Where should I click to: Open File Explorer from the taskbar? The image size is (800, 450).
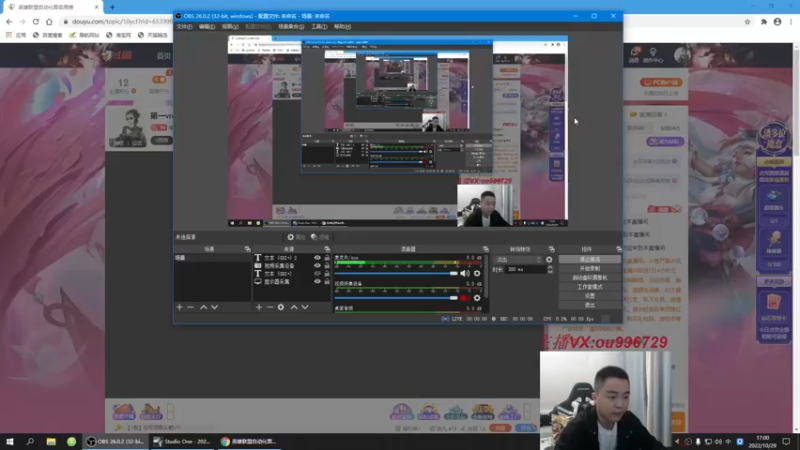[x=51, y=441]
